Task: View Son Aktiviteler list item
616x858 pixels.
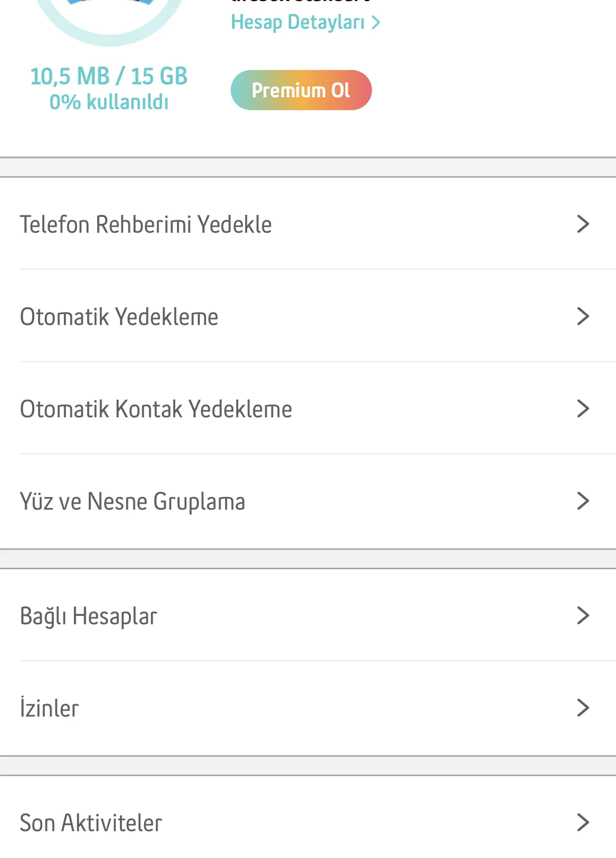Action: 91,823
